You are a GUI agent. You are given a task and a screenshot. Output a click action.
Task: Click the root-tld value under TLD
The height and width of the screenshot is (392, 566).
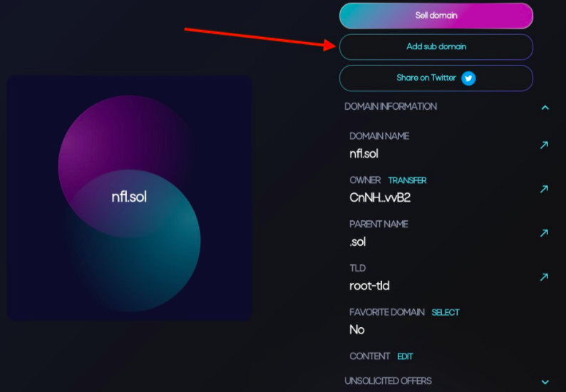point(369,286)
